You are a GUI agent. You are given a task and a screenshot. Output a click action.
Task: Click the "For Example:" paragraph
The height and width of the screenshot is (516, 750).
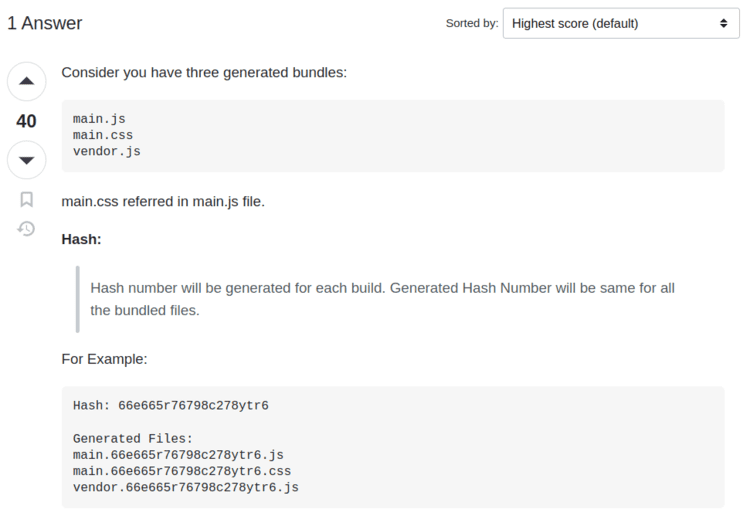[x=104, y=359]
